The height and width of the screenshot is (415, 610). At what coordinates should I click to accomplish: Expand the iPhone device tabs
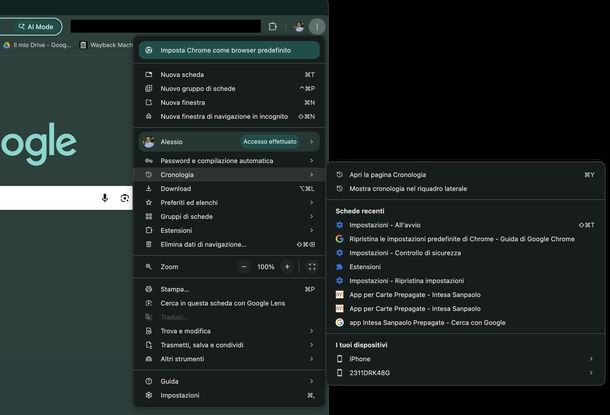click(x=465, y=359)
